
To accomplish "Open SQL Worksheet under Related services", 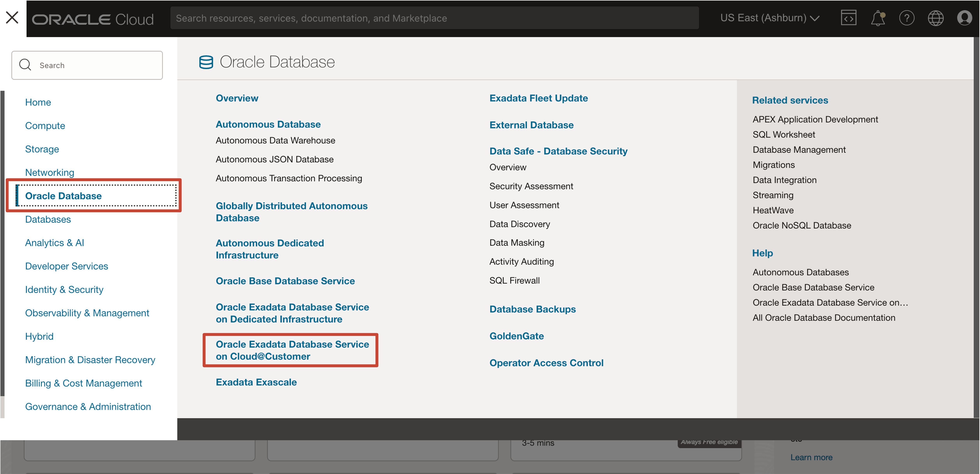I will click(784, 134).
